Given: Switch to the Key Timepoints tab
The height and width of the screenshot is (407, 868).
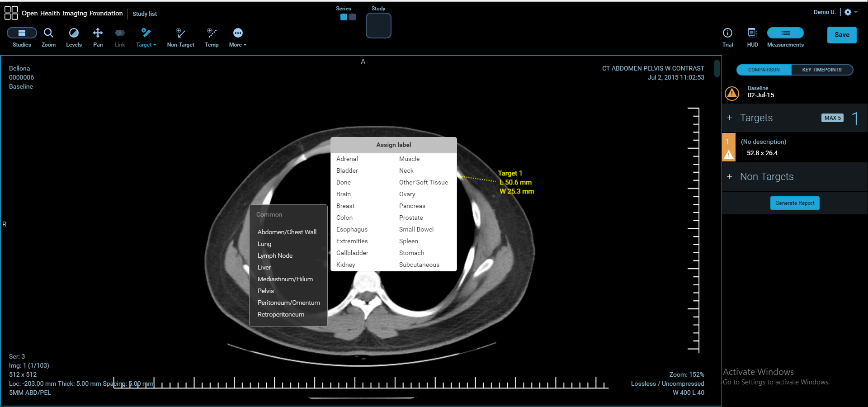Looking at the screenshot, I should pos(821,70).
